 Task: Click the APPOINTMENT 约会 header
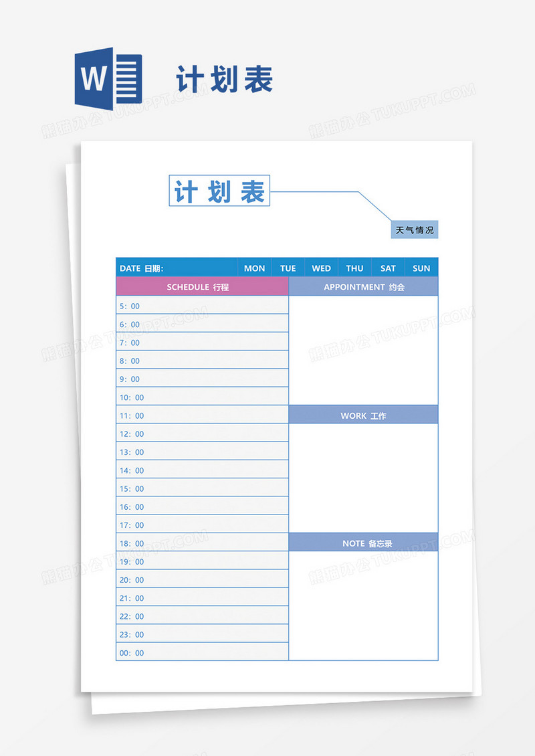click(363, 286)
